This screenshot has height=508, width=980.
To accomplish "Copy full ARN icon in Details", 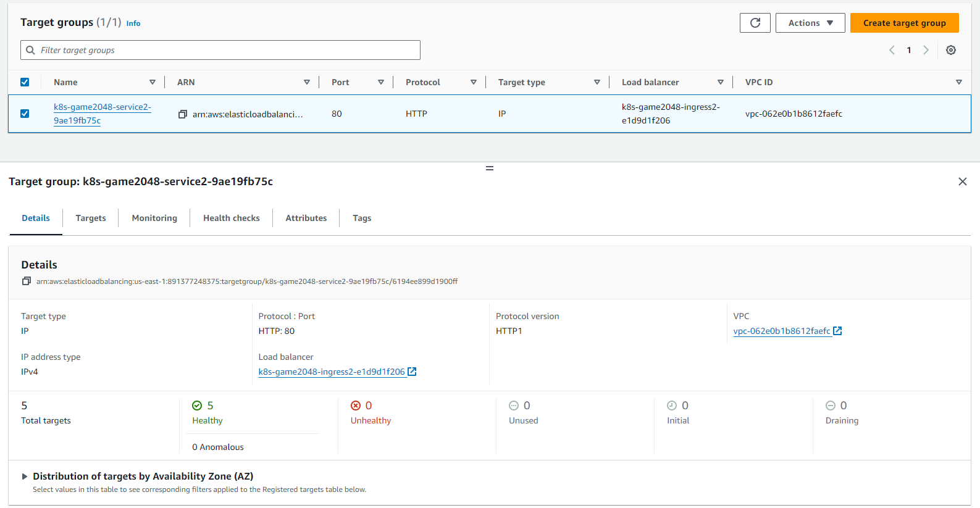I will coord(27,281).
